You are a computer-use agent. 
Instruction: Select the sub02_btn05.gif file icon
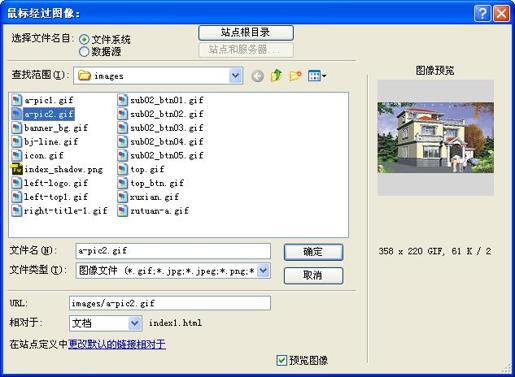point(123,155)
